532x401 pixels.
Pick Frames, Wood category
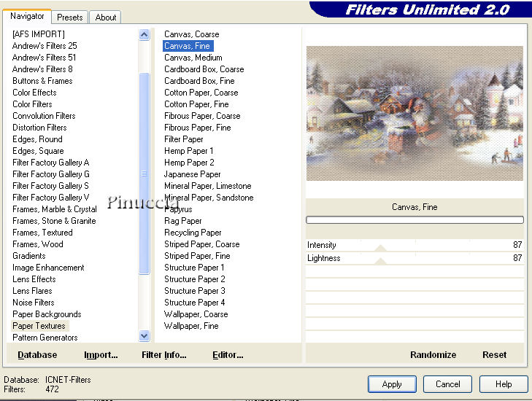click(x=38, y=244)
